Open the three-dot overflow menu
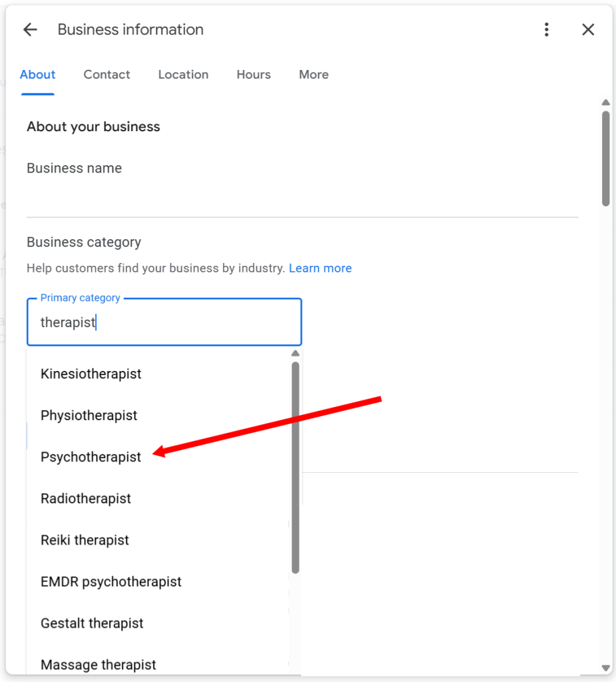 click(x=547, y=29)
